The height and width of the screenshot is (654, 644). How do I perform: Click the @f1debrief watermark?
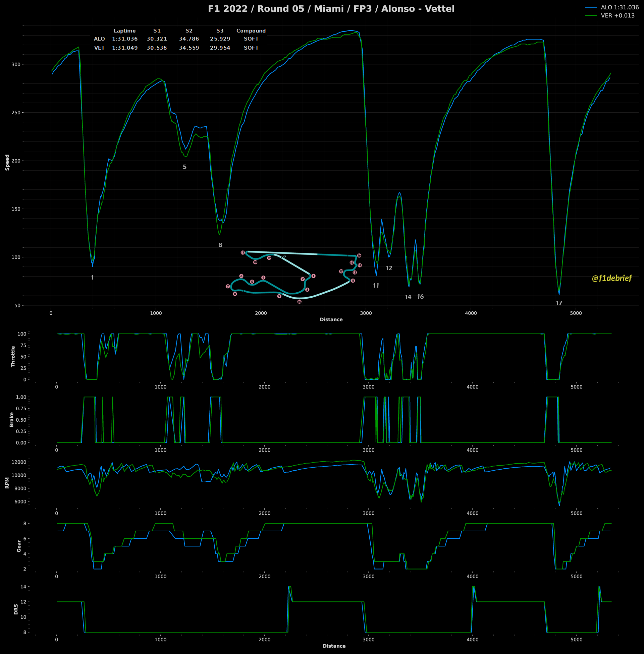point(611,278)
